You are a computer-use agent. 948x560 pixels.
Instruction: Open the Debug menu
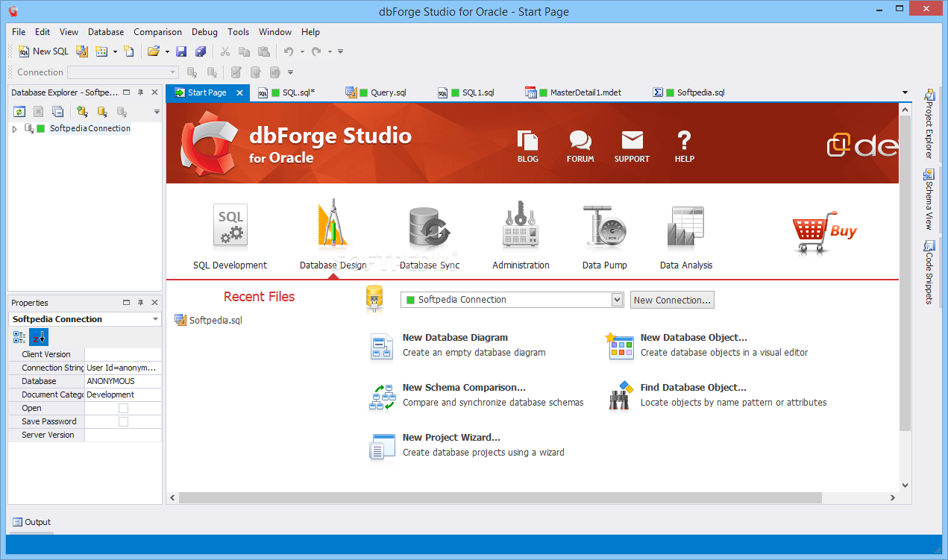pyautogui.click(x=204, y=32)
